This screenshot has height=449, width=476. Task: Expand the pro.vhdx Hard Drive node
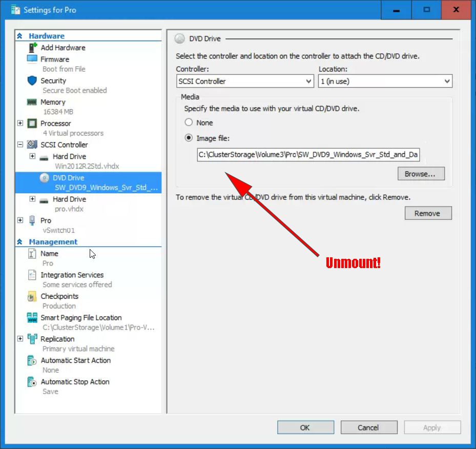pos(32,199)
